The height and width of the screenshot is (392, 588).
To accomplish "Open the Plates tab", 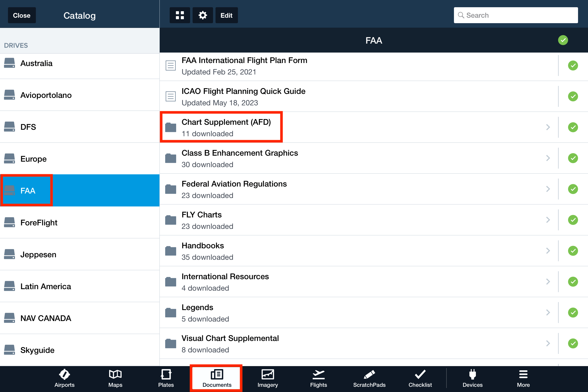I will click(166, 379).
